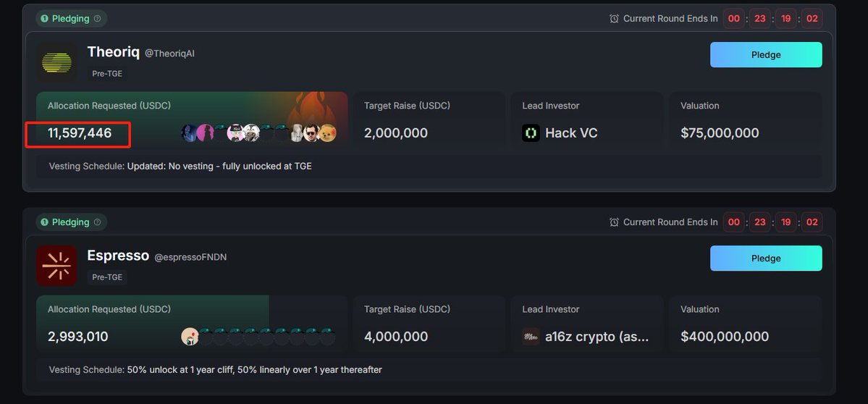Click the Theoriq project logo

[x=57, y=62]
